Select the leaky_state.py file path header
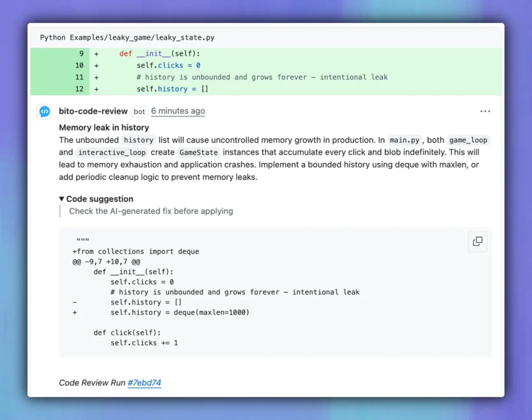 click(129, 37)
